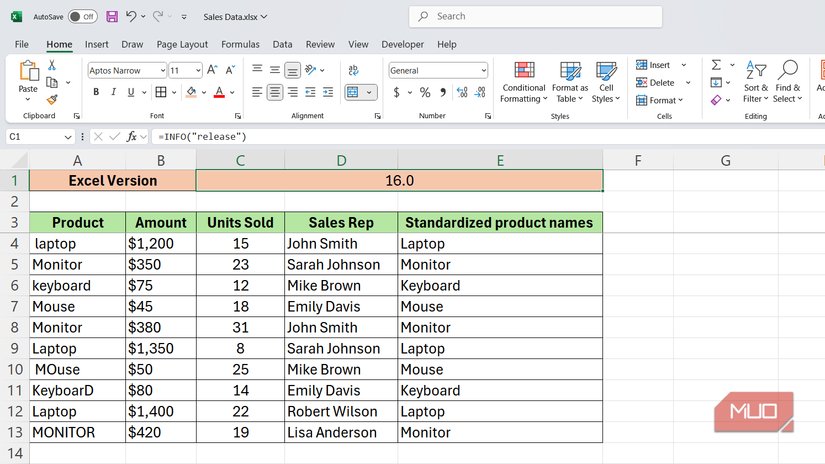Open the File menu
This screenshot has height=464, width=825.
point(22,44)
